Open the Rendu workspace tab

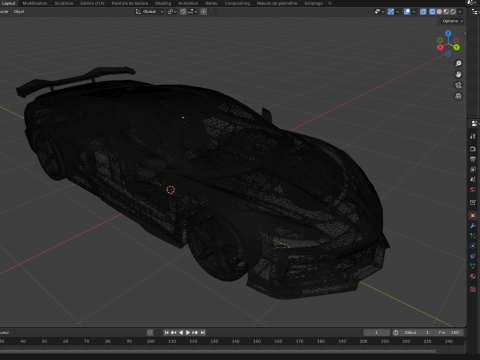coord(211,3)
